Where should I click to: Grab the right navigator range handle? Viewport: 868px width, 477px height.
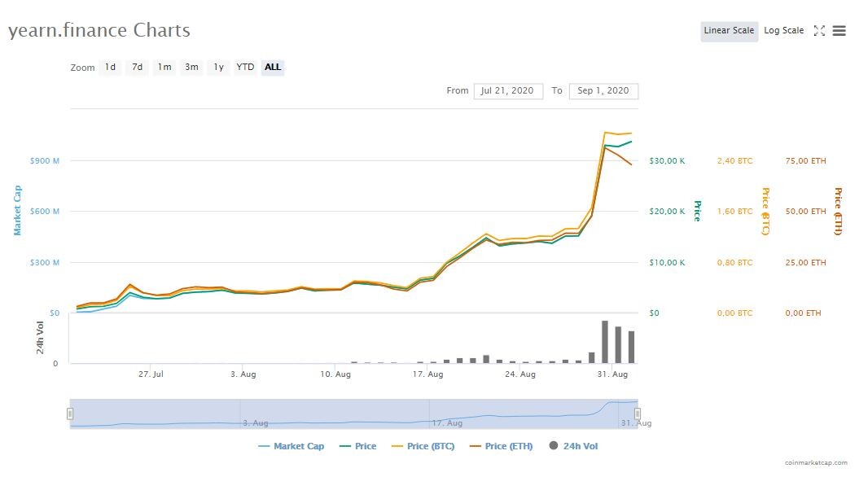(638, 414)
